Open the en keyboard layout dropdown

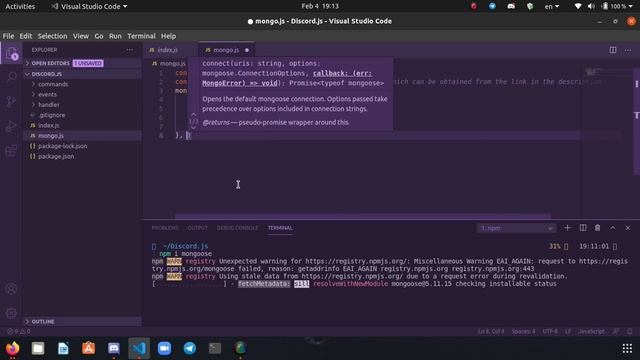[x=552, y=6]
